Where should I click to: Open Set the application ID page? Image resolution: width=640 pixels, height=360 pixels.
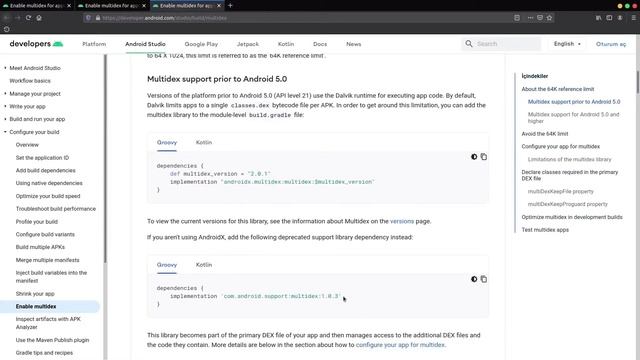tap(42, 158)
